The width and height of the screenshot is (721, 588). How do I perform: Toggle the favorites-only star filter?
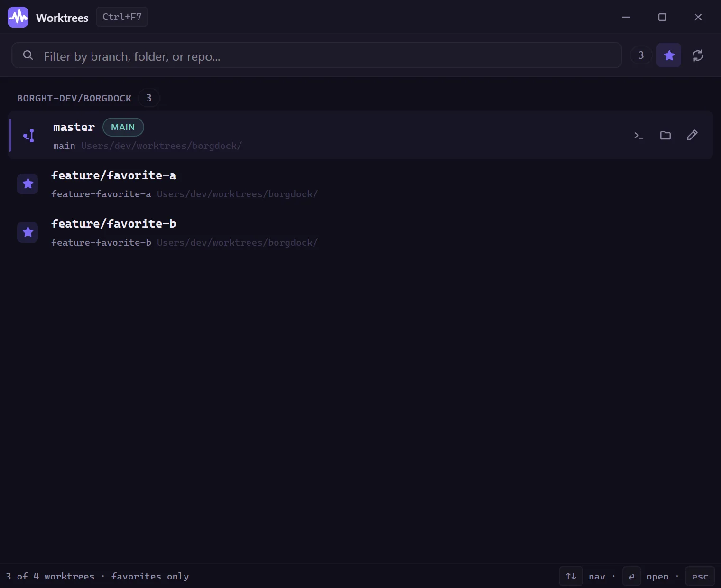669,55
